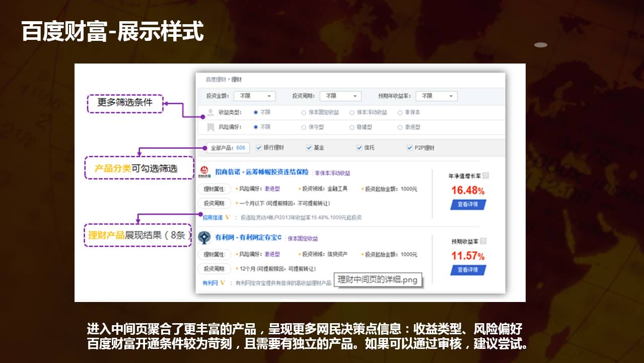Screen dimensions: 644x363
Task: Click 查看详情 under 16.48%
Action: coord(468,205)
